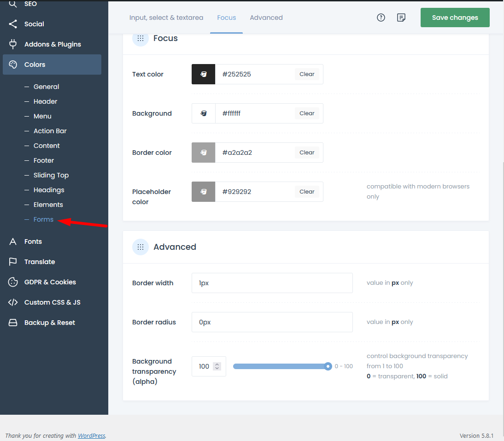504x441 pixels.
Task: Click the Social share icon in sidebar
Action: [x=13, y=24]
